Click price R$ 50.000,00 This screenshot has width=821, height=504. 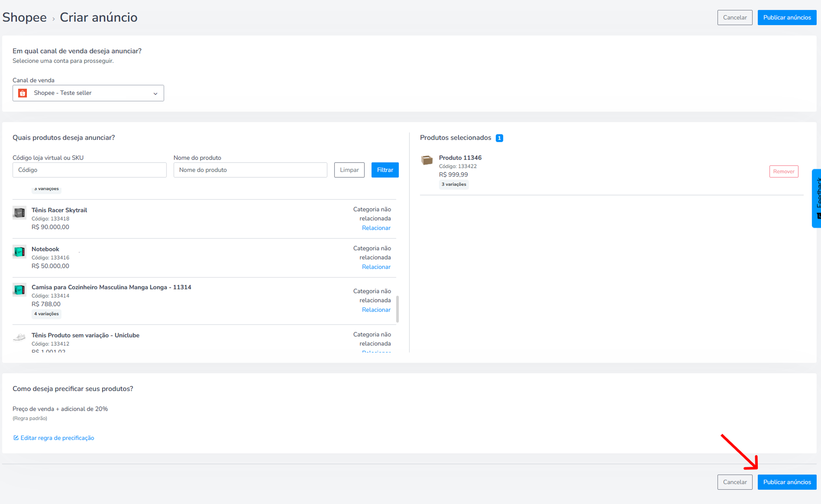[x=50, y=266]
